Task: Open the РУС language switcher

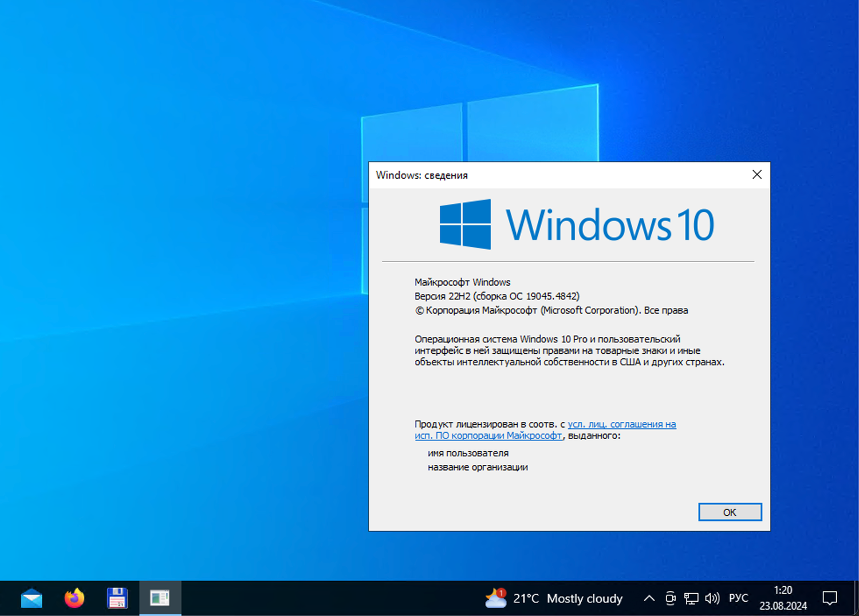Action: [x=739, y=598]
